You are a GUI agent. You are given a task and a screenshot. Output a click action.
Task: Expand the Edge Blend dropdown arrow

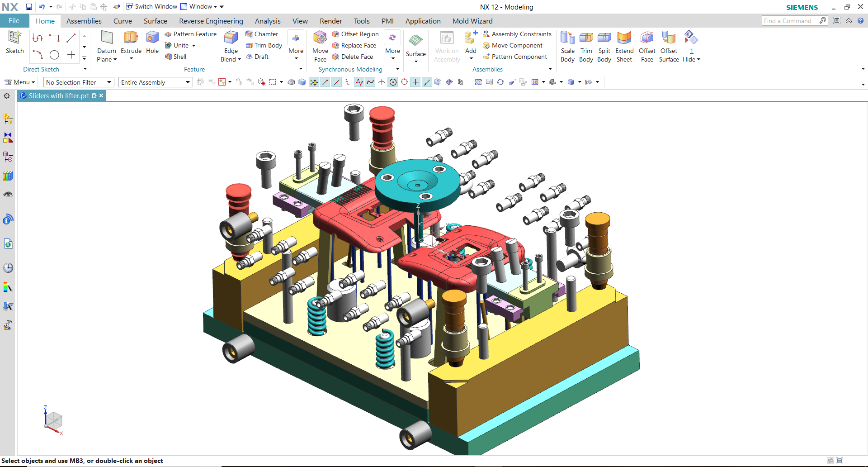(239, 59)
